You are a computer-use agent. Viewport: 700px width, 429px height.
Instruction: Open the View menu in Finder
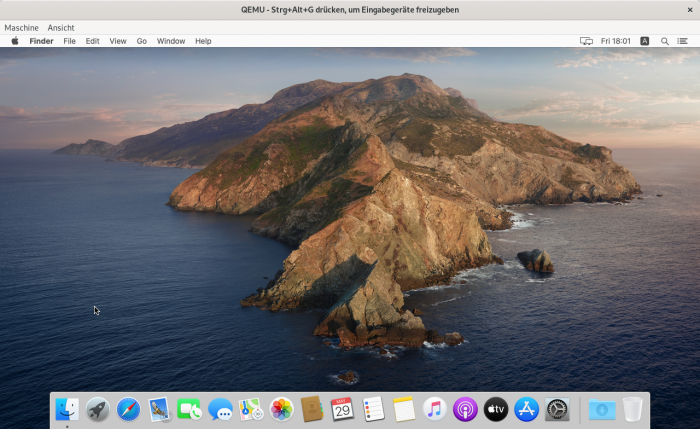118,41
